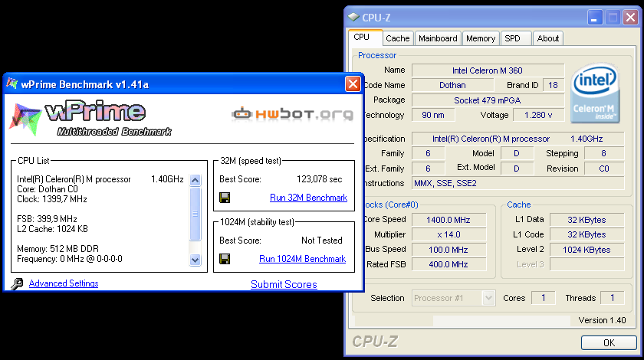Click 'Not Tested' score in 1024M section
This screenshot has width=644, height=360.
click(x=321, y=241)
